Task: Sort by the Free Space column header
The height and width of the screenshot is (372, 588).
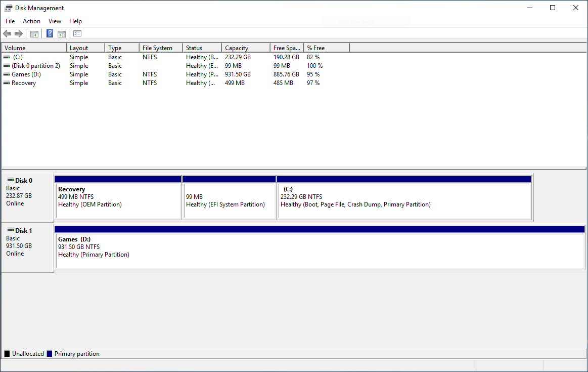Action: (286, 47)
